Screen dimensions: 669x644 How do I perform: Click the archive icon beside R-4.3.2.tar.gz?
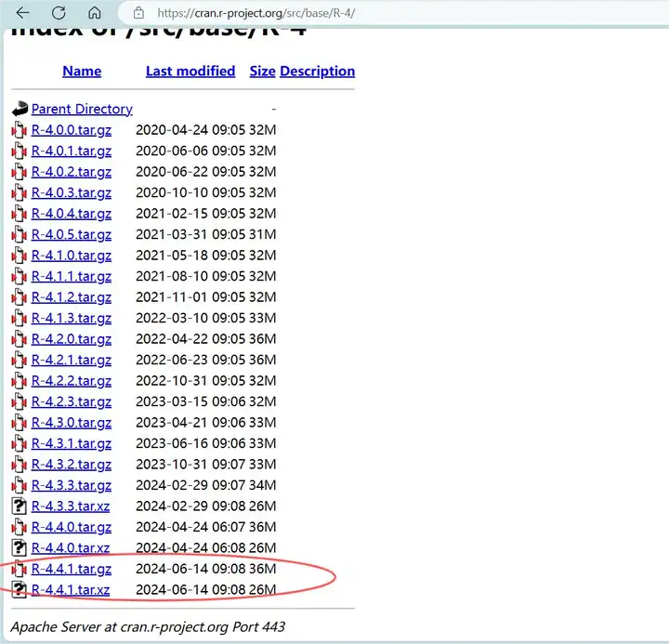[x=19, y=465]
